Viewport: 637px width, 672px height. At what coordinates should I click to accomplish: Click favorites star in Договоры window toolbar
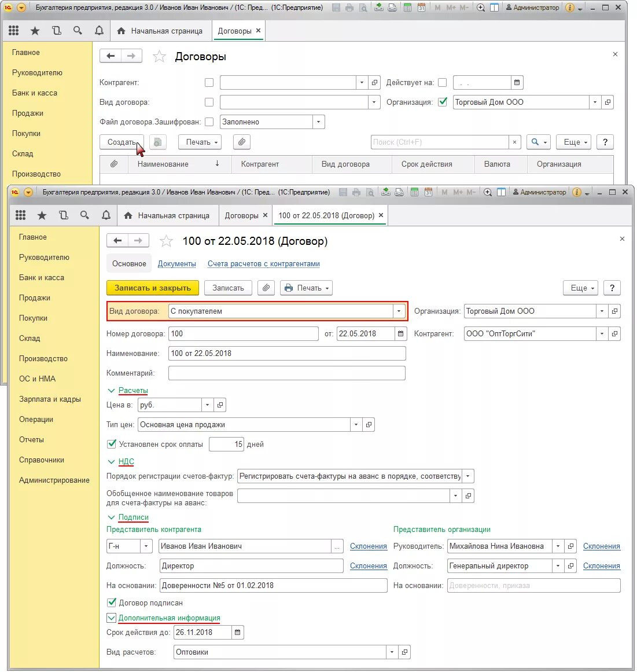click(x=35, y=31)
